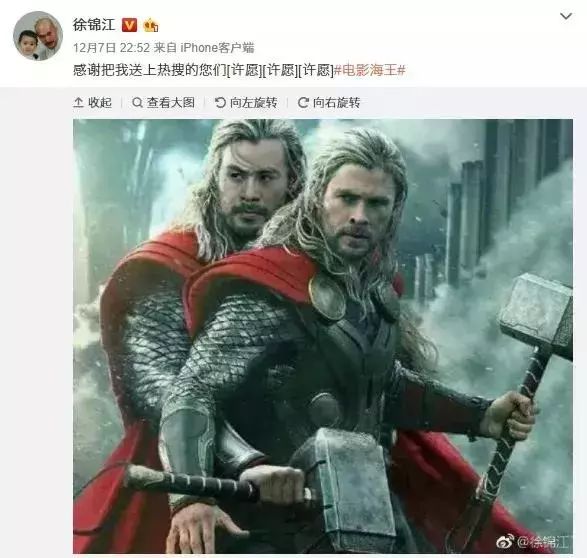Expand the post options chevron menu
Viewport: 587px width, 558px height.
tap(566, 16)
